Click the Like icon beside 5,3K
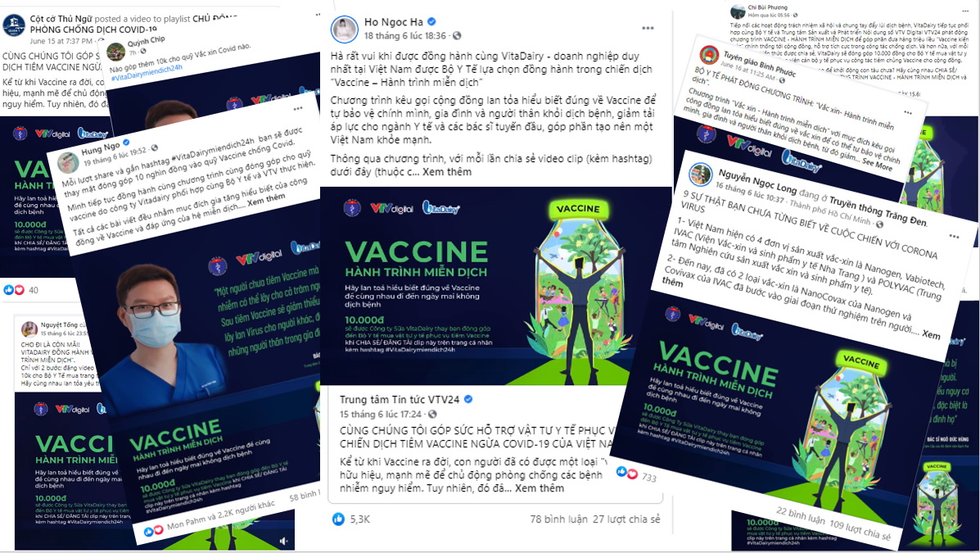 (x=338, y=519)
